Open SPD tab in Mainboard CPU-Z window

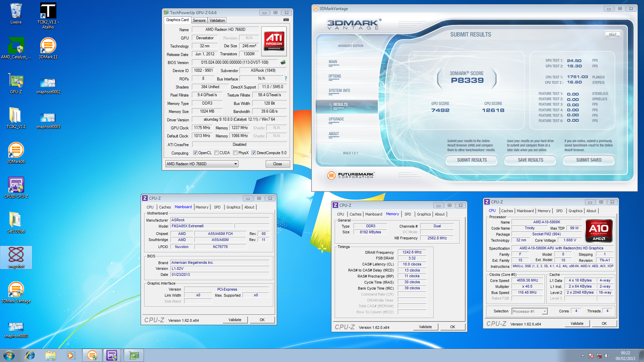point(217,207)
